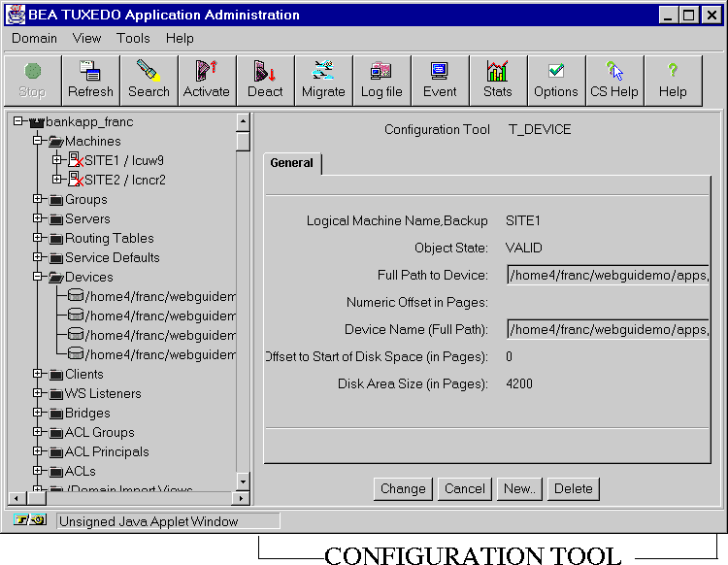
Task: Click the Activate toolbar icon
Action: [207, 81]
